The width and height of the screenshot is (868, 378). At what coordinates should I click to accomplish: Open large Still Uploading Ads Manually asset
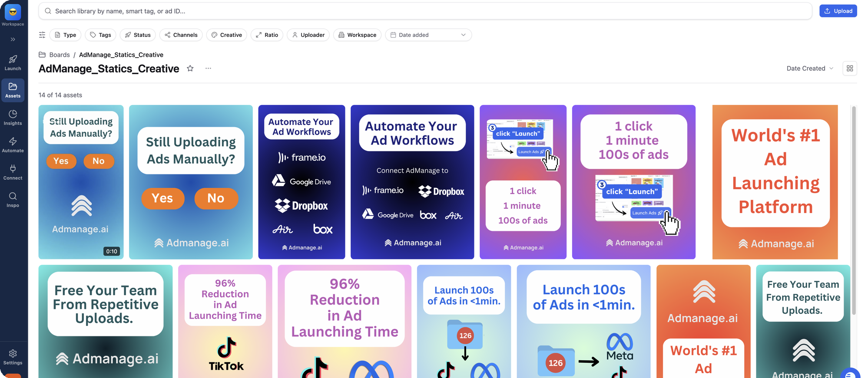pyautogui.click(x=191, y=182)
